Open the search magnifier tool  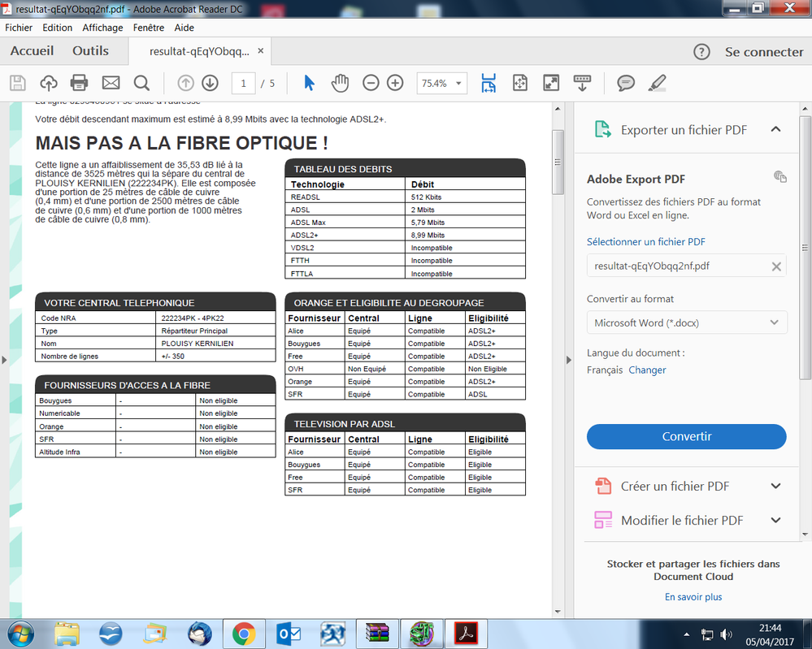point(141,83)
